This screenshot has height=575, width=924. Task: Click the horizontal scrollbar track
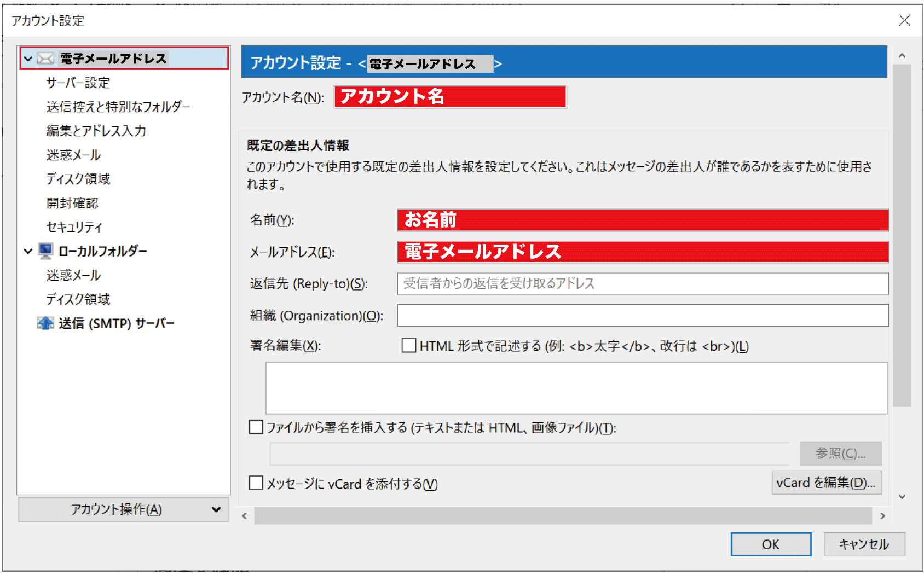[x=562, y=516]
